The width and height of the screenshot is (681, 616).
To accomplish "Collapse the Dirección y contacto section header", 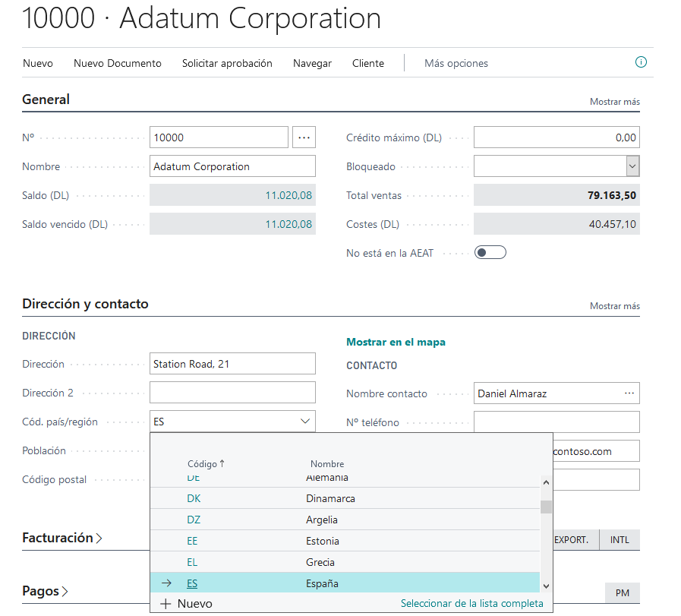I will [85, 304].
